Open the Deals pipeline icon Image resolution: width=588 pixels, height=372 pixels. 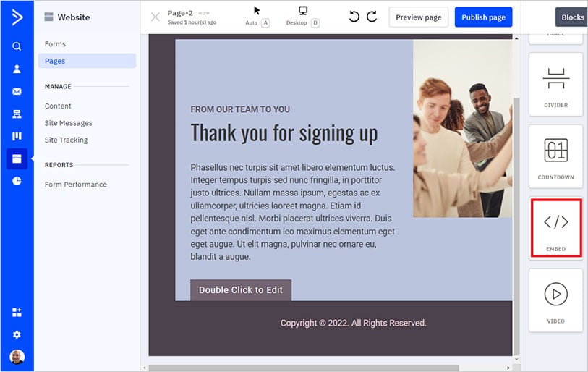coord(17,136)
